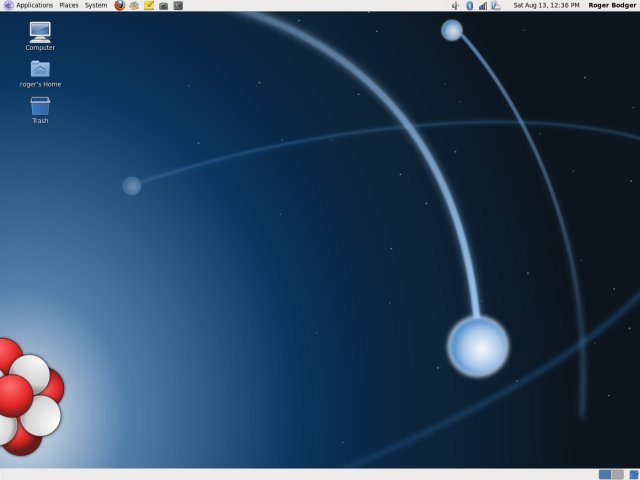Select the Trash desktop icon
This screenshot has width=640, height=480.
(40, 110)
